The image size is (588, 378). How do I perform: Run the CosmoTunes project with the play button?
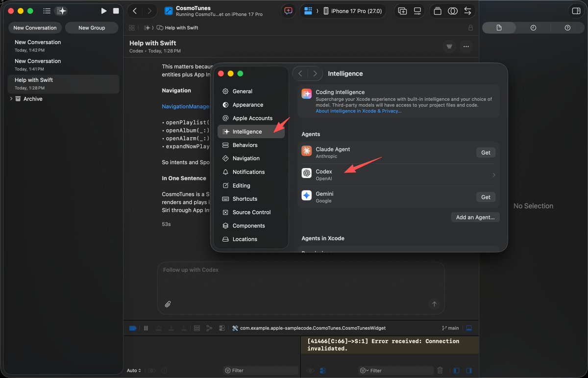103,11
